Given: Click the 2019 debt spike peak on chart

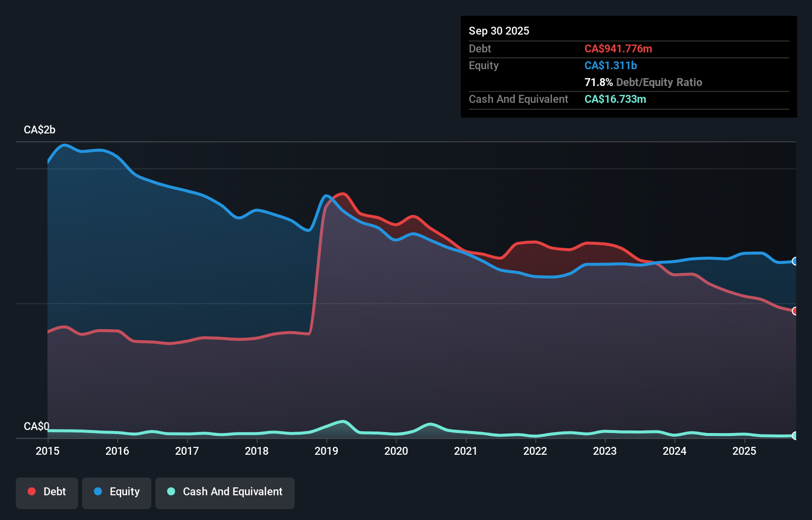Looking at the screenshot, I should coord(343,194).
